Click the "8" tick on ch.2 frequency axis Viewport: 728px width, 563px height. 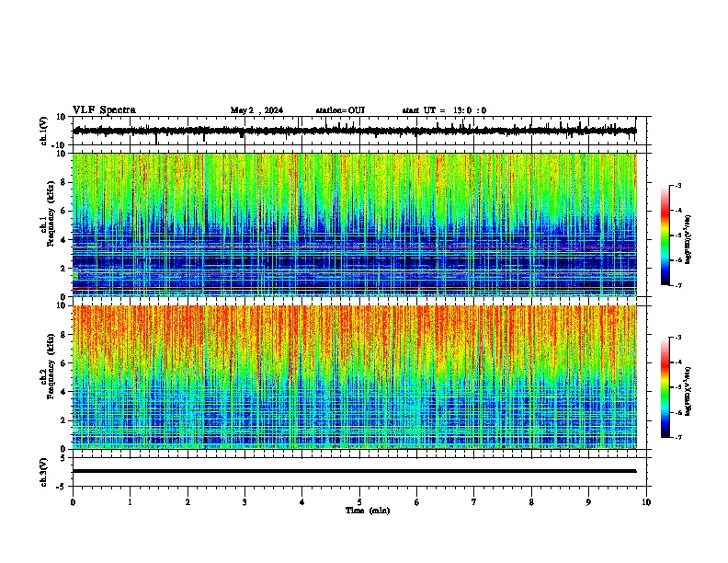(x=63, y=335)
